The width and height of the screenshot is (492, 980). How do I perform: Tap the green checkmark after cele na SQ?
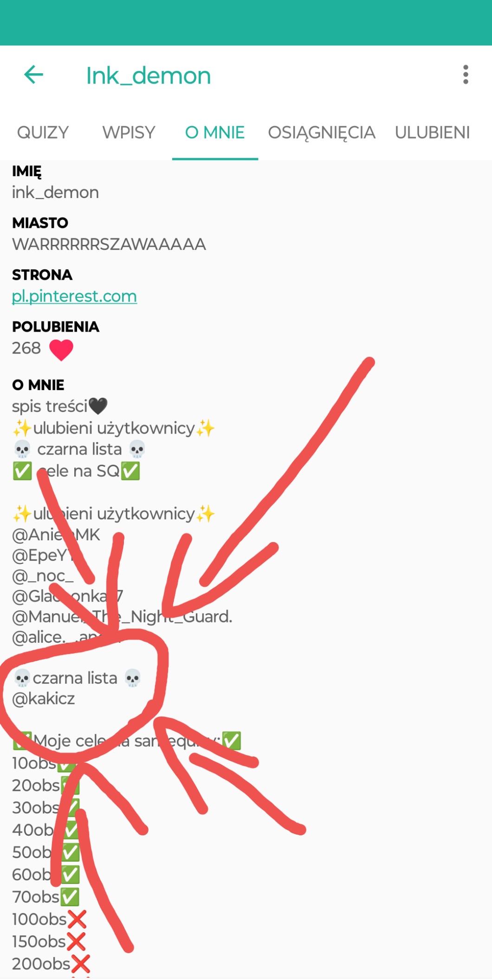tap(130, 471)
